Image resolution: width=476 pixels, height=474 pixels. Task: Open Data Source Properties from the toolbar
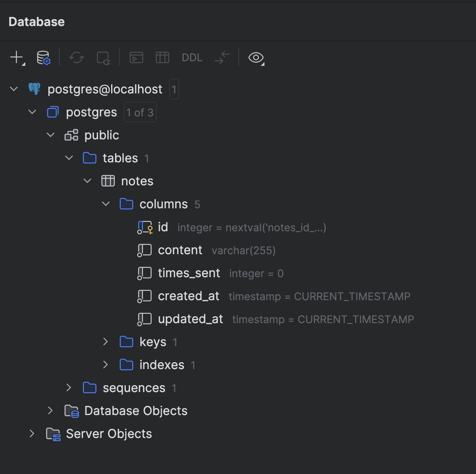click(43, 57)
